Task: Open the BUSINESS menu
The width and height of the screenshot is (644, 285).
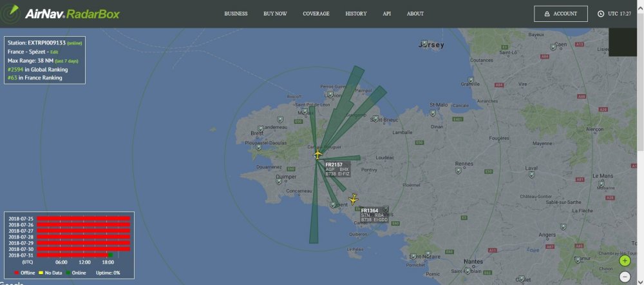Action: pos(236,14)
